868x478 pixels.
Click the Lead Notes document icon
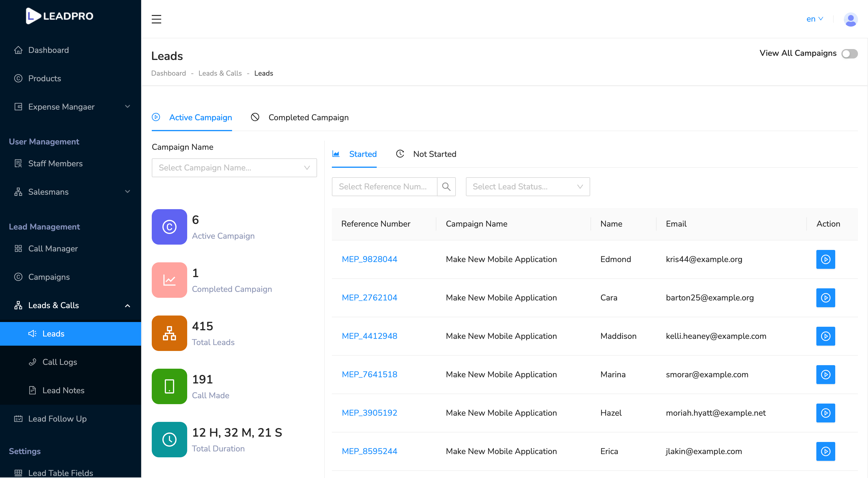(32, 390)
